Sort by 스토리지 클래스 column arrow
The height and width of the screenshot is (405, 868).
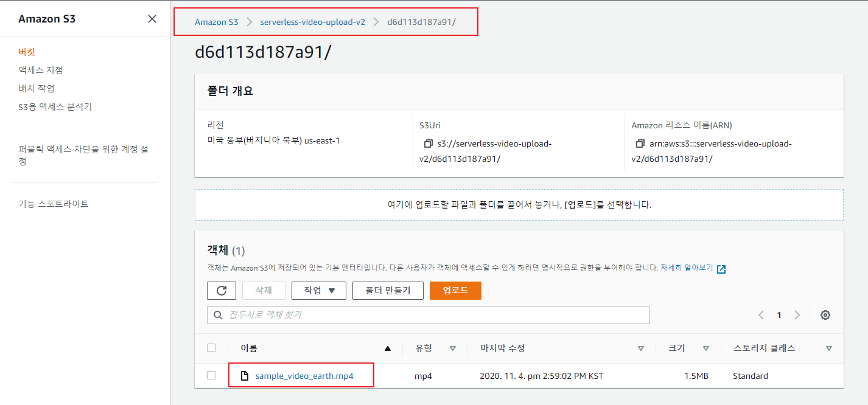coord(829,348)
